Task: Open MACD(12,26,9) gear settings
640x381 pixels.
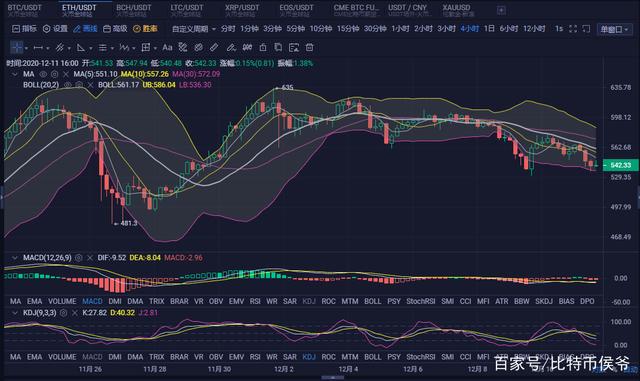Action: 78,258
